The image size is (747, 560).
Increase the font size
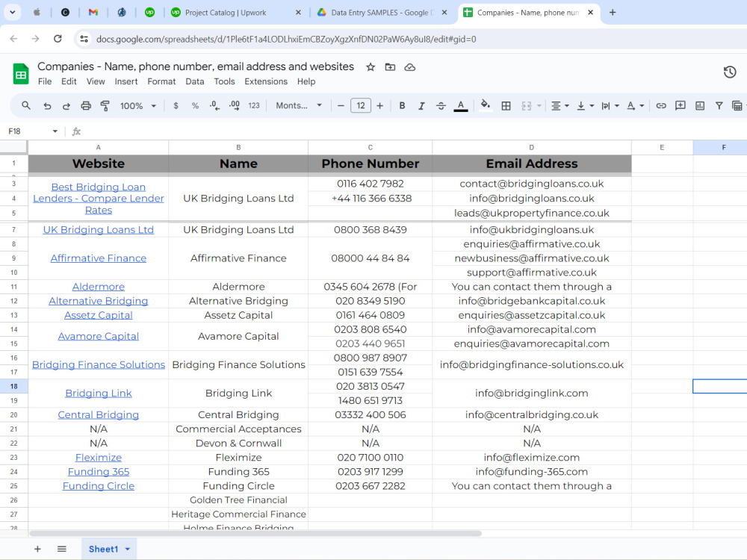click(379, 106)
